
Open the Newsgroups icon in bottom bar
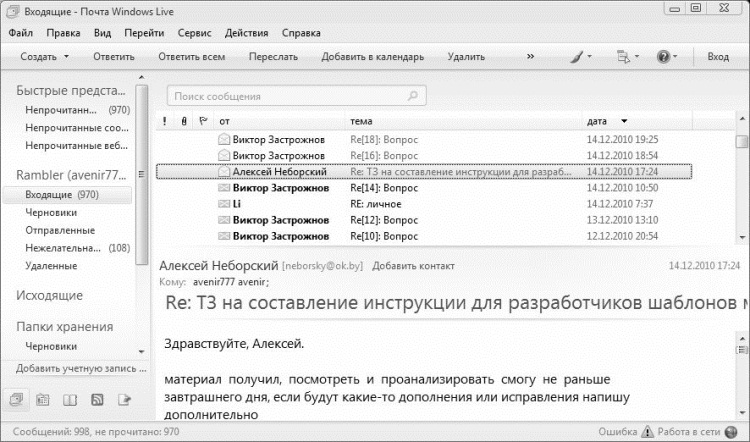[124, 399]
